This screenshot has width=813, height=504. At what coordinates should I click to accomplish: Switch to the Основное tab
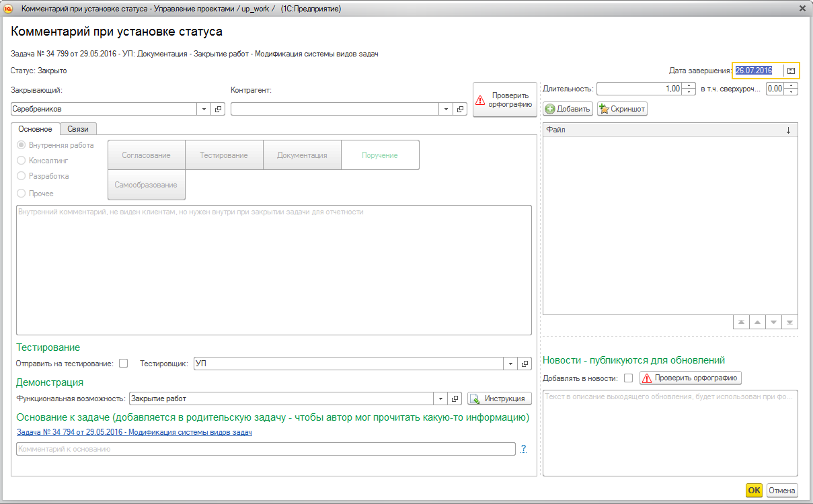[x=35, y=129]
